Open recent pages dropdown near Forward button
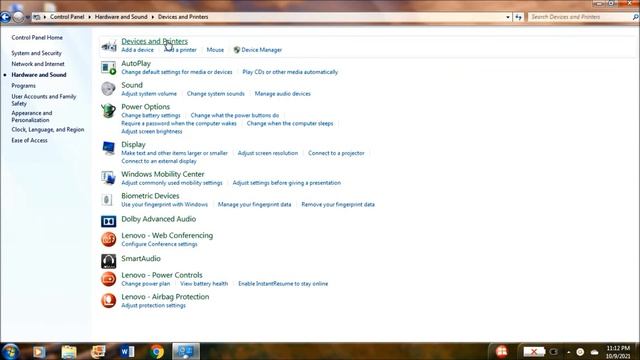The width and height of the screenshot is (640, 360). 27,17
